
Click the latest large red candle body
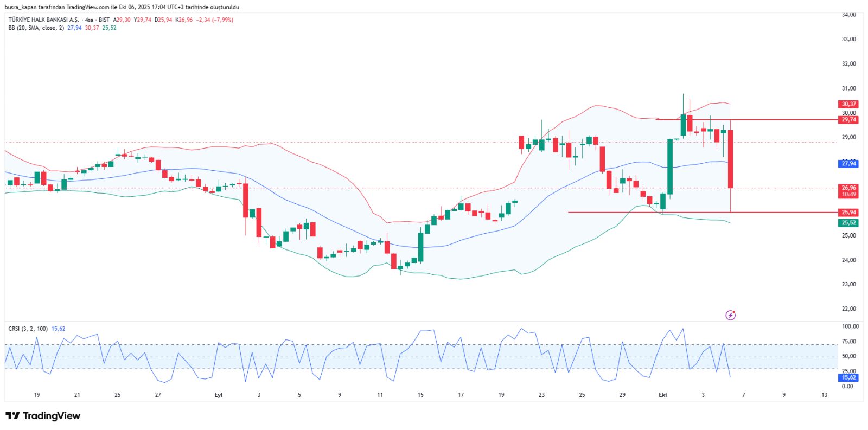[x=731, y=159]
